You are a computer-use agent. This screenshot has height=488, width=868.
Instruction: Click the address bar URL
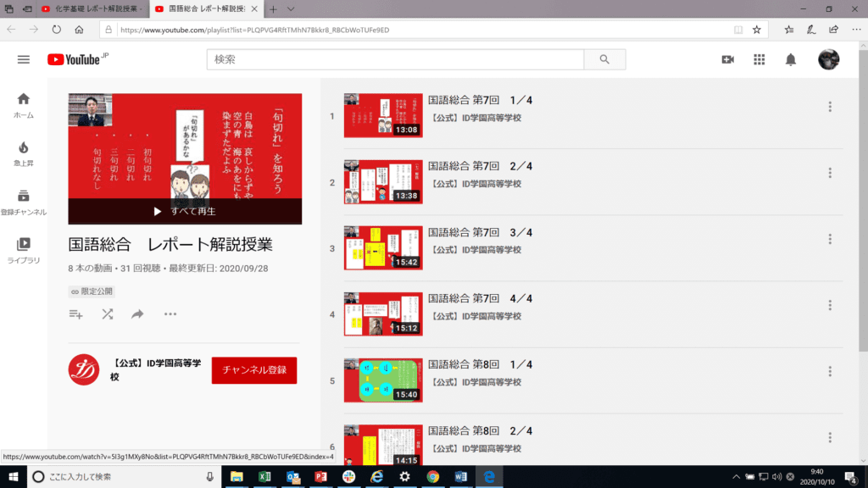[x=254, y=30]
